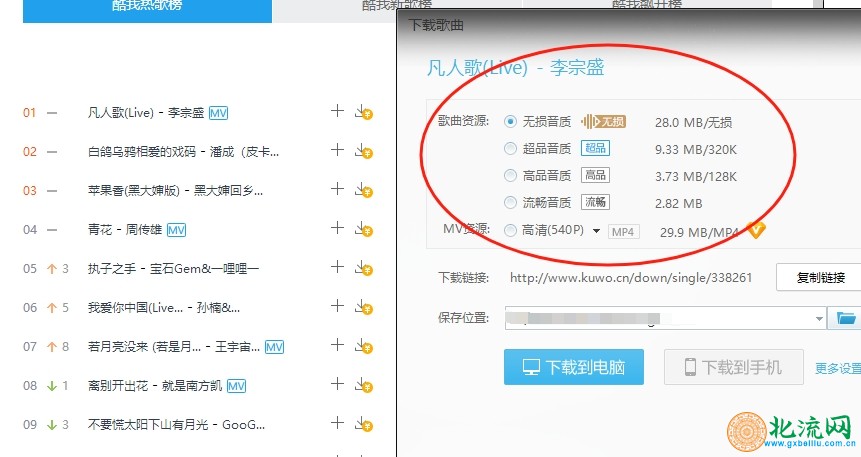The height and width of the screenshot is (457, 861).
Task: Download 白鸽乌鸦相爱的戏码 song
Action: tap(364, 152)
